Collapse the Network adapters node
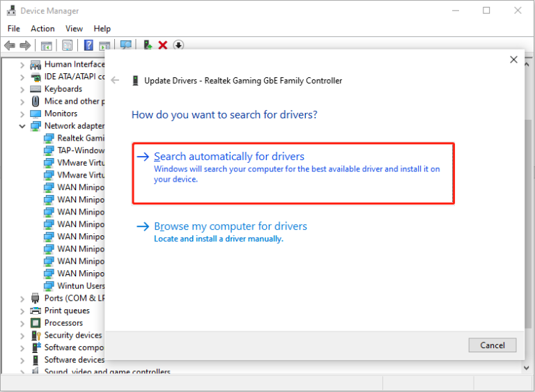This screenshot has width=535, height=392. point(22,126)
